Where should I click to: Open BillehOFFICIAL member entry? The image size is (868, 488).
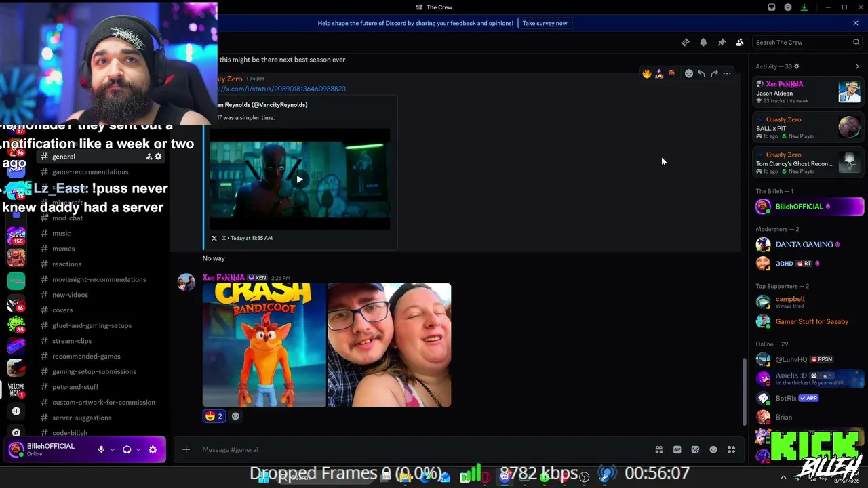[x=809, y=207]
